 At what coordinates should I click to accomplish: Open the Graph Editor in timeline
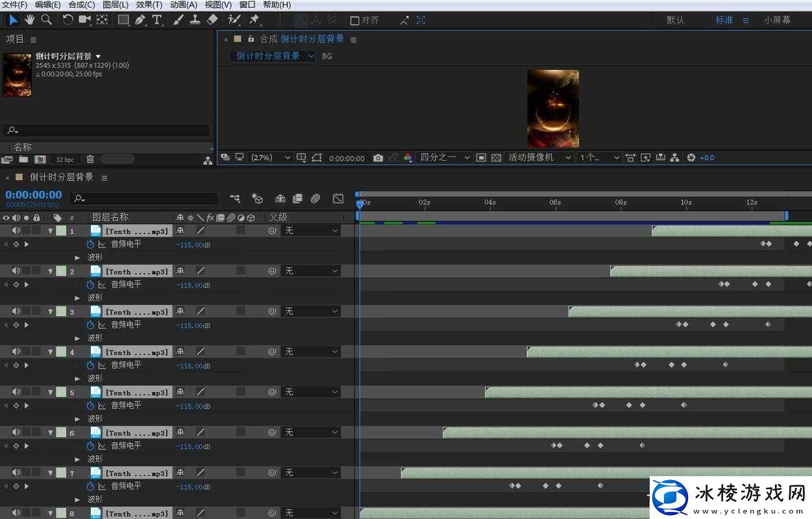(x=338, y=199)
